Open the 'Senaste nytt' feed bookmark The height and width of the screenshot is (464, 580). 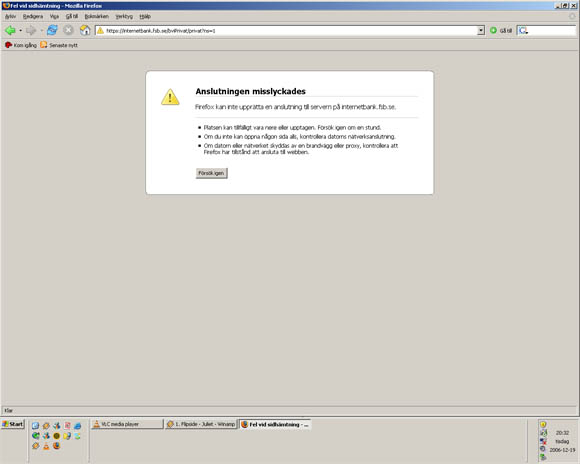coord(59,45)
